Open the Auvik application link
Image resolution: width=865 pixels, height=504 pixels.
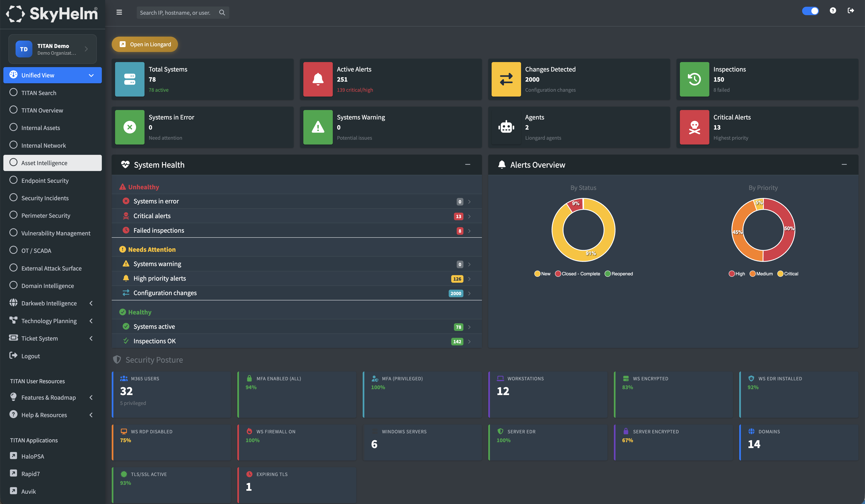[53, 491]
